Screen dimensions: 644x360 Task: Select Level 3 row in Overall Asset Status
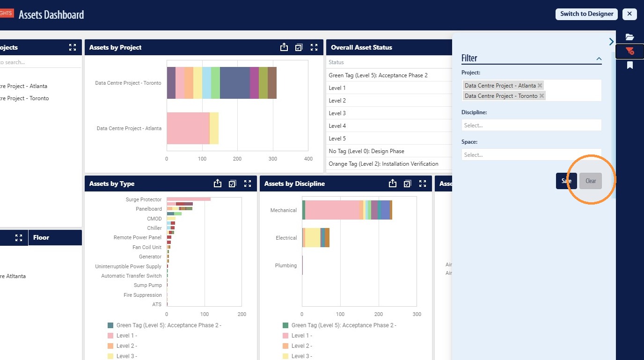tap(389, 113)
